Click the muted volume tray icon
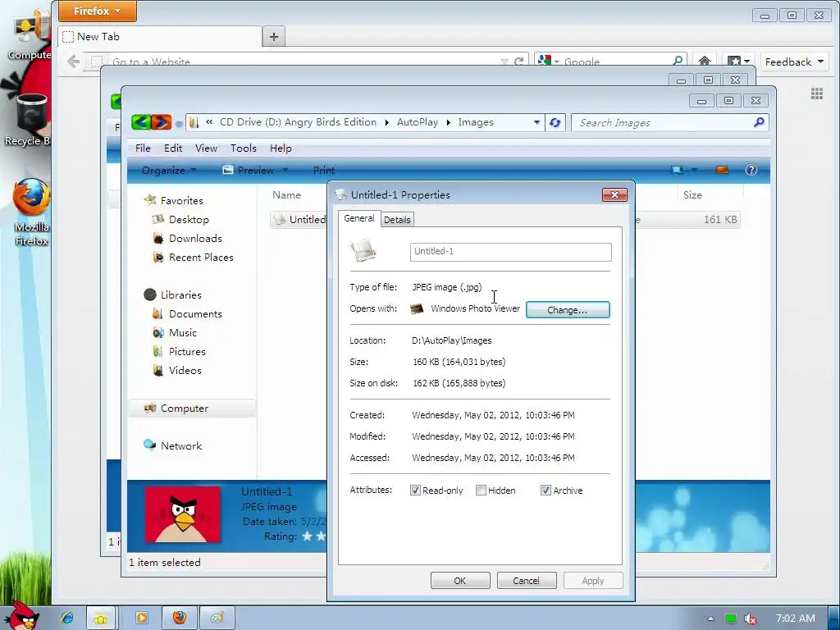 click(x=751, y=619)
